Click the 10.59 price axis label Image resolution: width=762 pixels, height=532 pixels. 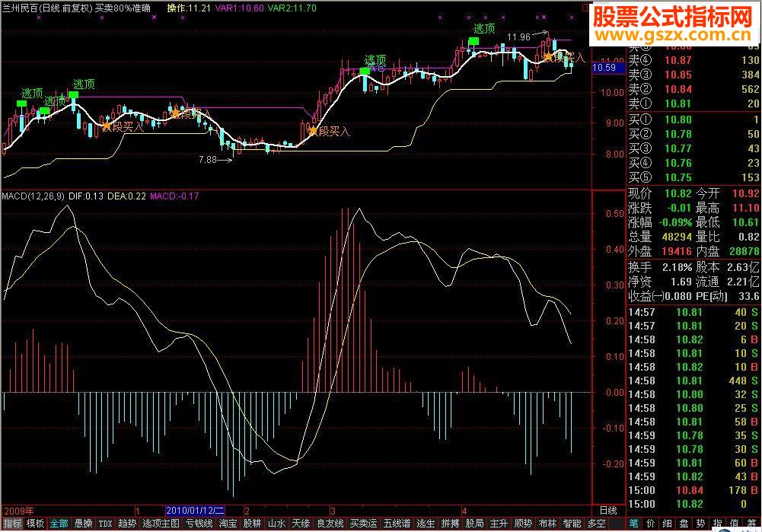(604, 68)
